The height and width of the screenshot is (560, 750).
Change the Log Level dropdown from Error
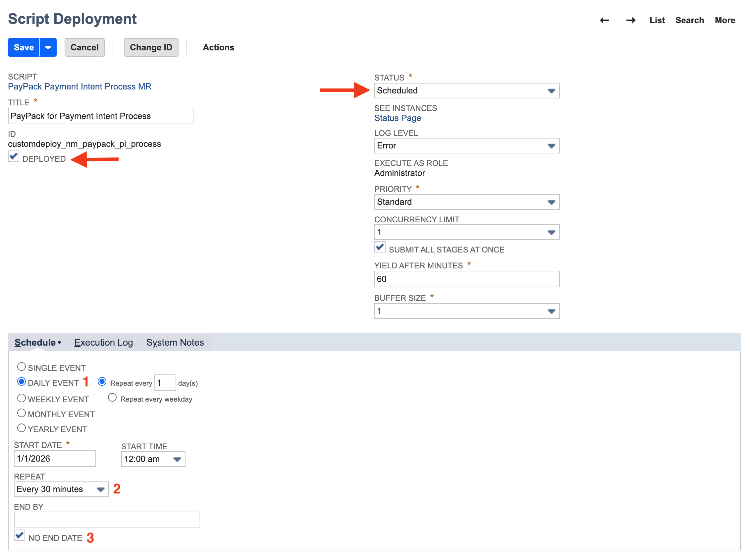(x=551, y=145)
